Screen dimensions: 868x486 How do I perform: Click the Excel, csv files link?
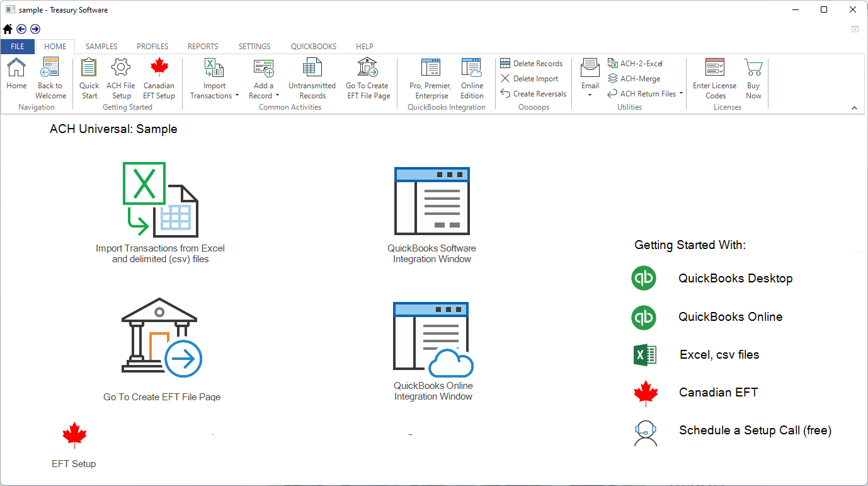[x=719, y=355]
